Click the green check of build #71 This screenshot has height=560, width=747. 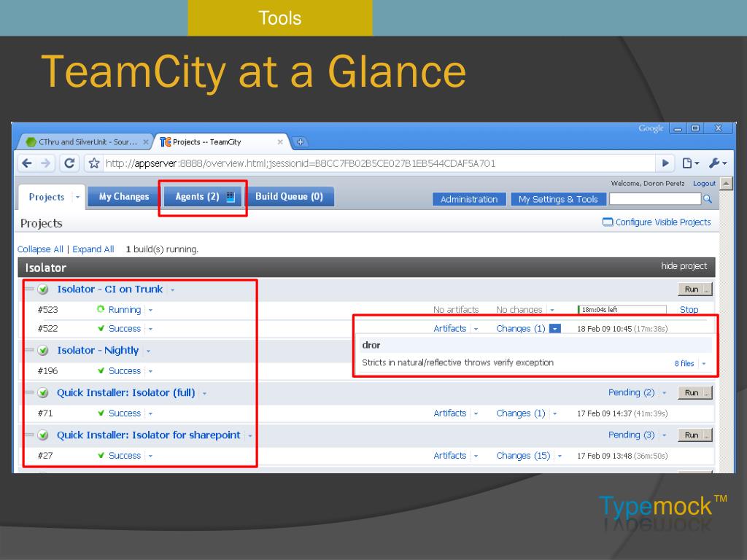pos(101,413)
